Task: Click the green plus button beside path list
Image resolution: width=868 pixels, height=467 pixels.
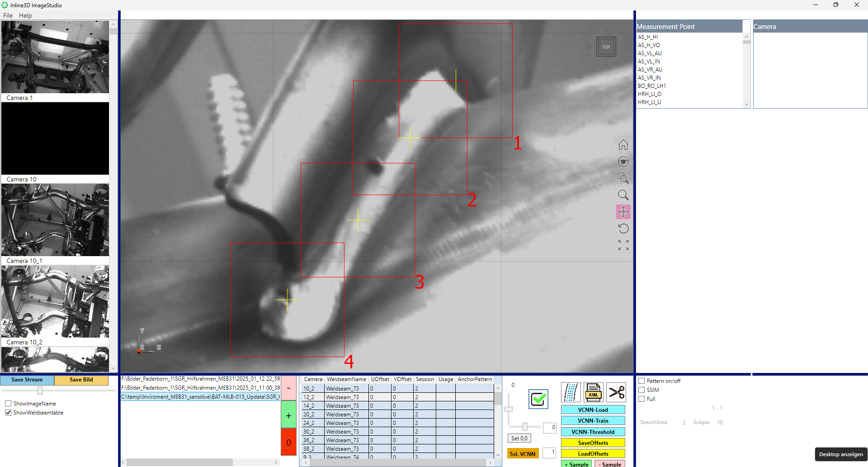Action: [288, 415]
